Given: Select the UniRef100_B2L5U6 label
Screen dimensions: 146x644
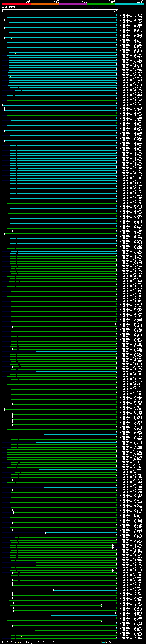Looking at the screenshot, I should [x=131, y=432].
